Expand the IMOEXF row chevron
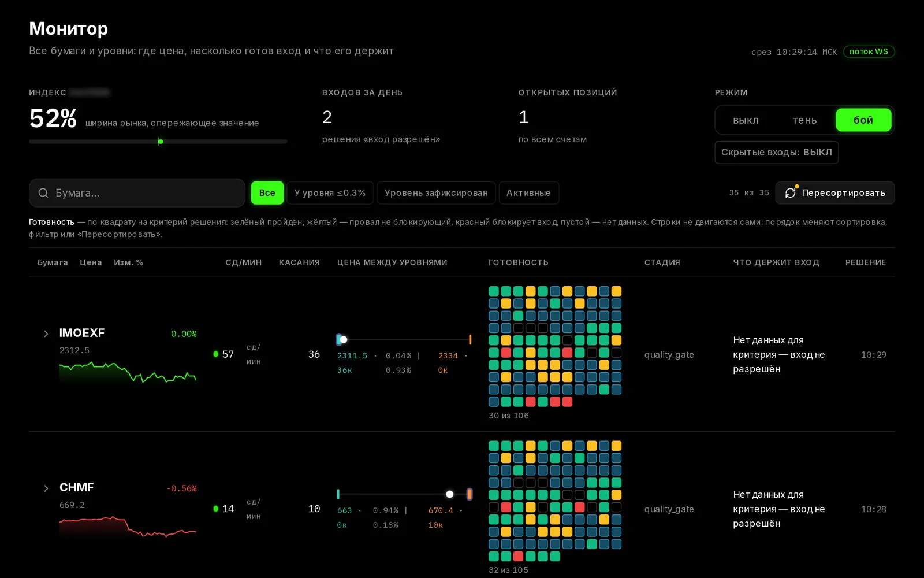 pyautogui.click(x=46, y=334)
